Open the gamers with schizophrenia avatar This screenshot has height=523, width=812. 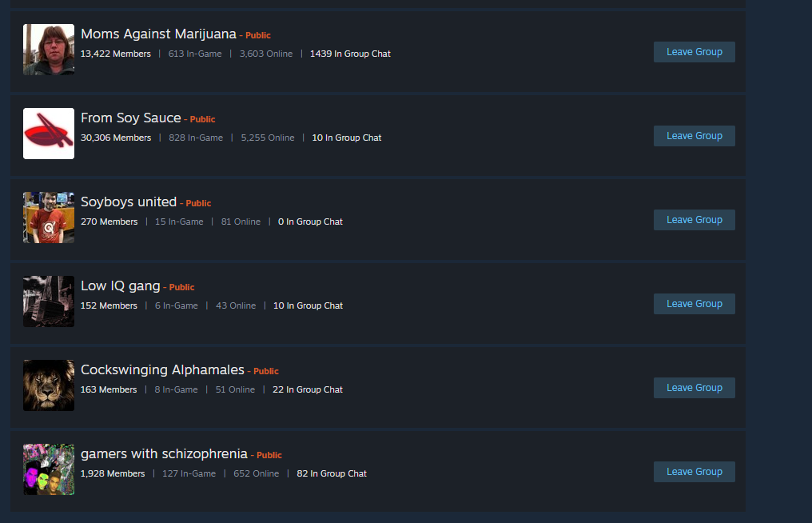pyautogui.click(x=49, y=469)
